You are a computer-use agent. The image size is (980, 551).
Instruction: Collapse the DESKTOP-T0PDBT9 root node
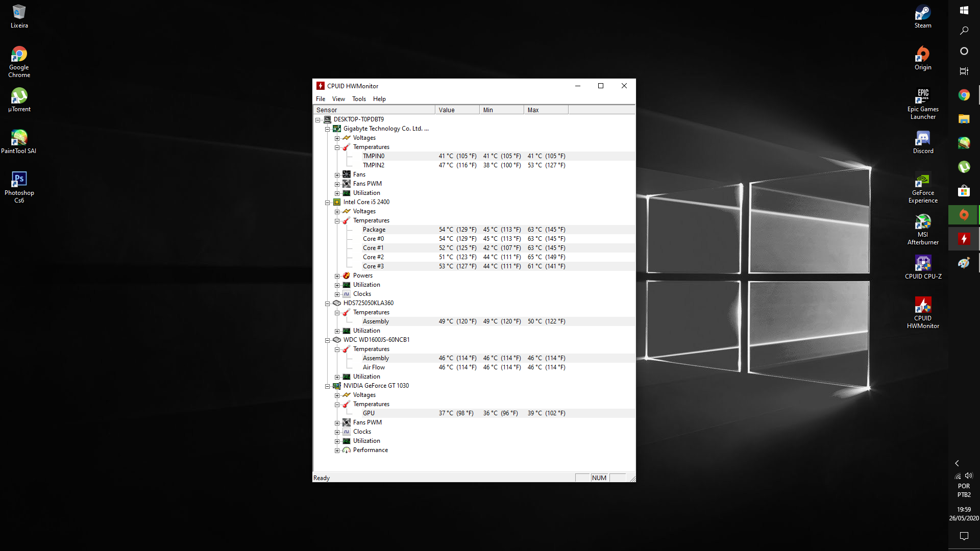(317, 120)
